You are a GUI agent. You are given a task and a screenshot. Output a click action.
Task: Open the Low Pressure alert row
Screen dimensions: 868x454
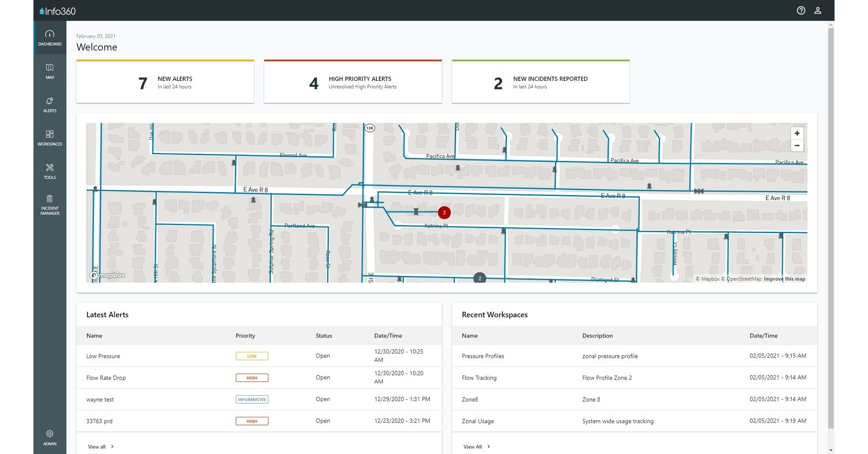coord(103,356)
